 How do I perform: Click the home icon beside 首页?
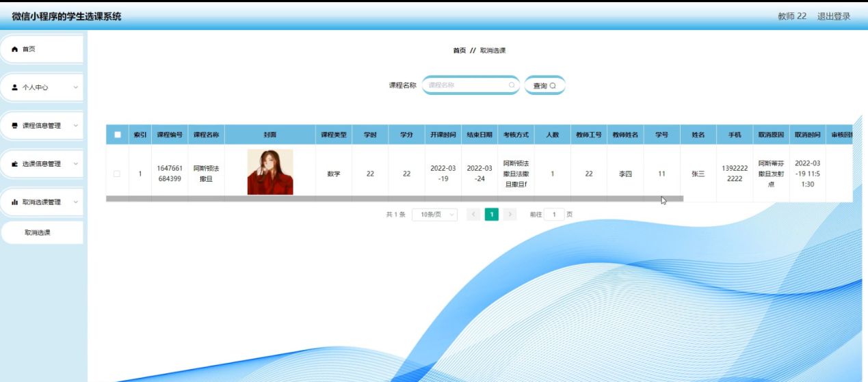click(x=14, y=49)
